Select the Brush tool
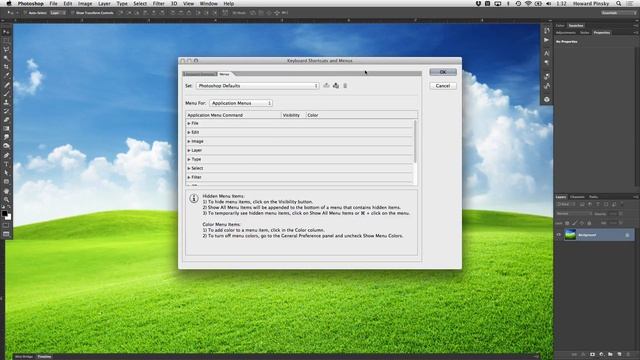The image size is (640, 360). 6,93
